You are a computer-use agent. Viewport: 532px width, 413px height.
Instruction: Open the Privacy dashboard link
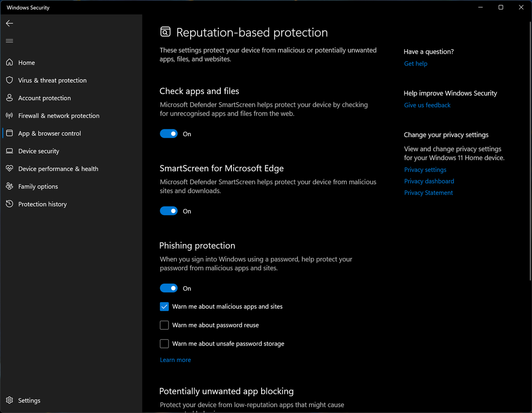[429, 181]
